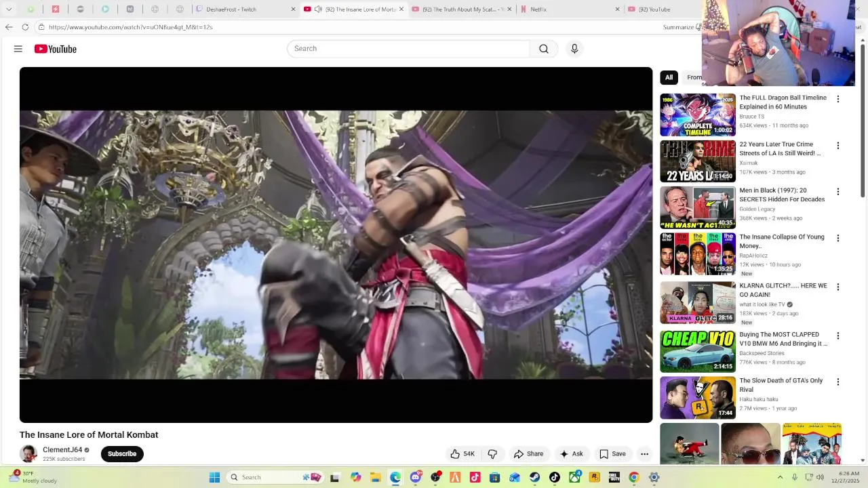Click the search magnifier button
The image size is (868, 488).
coord(544,49)
